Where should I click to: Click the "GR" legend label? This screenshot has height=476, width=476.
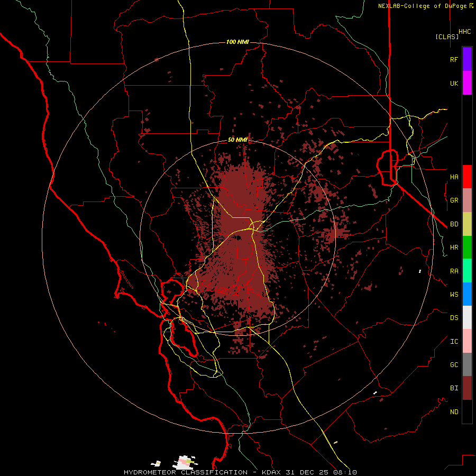pos(454,200)
